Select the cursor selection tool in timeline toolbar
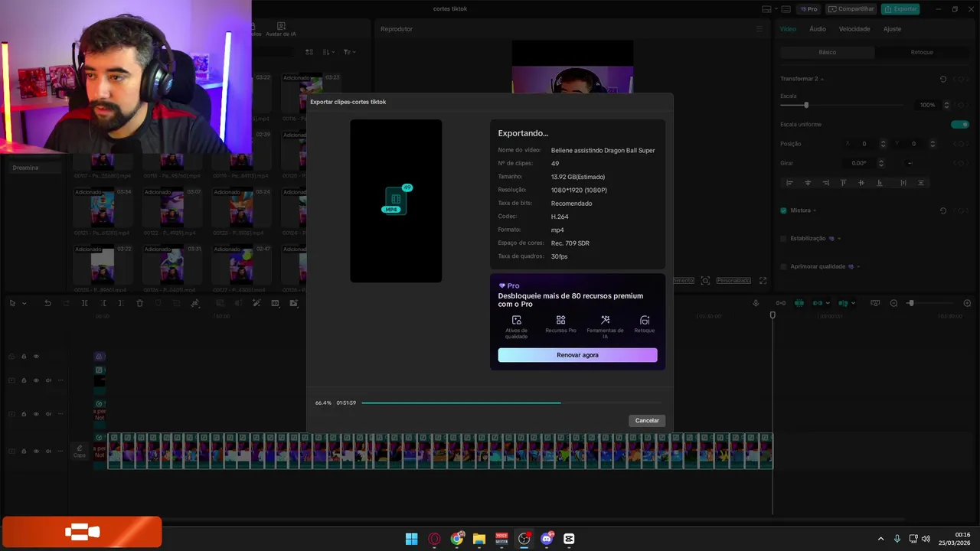The height and width of the screenshot is (551, 980). coord(12,303)
